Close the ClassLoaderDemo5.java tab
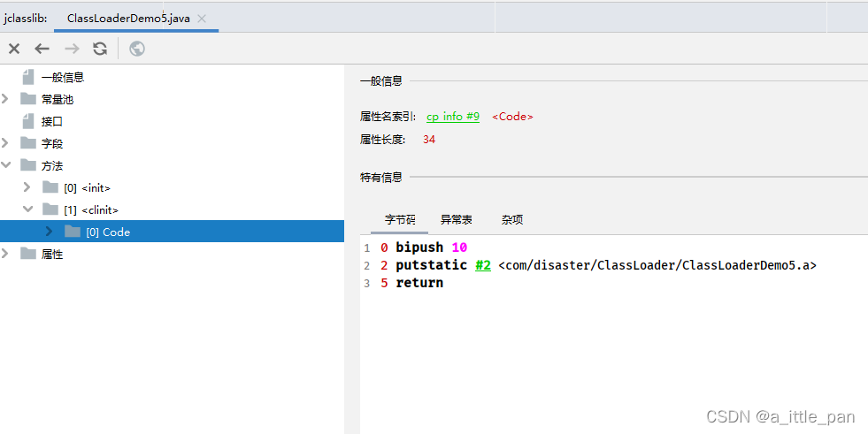868x434 pixels. point(202,19)
